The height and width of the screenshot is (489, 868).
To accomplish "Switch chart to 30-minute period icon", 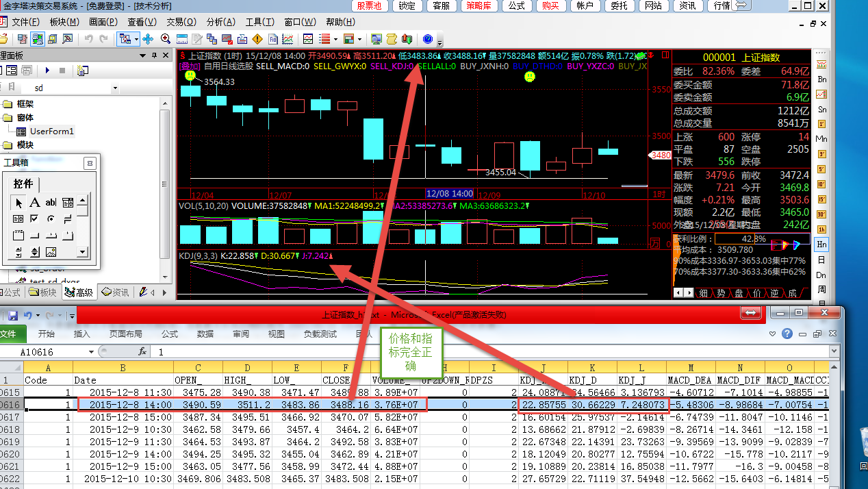I will coord(822,213).
